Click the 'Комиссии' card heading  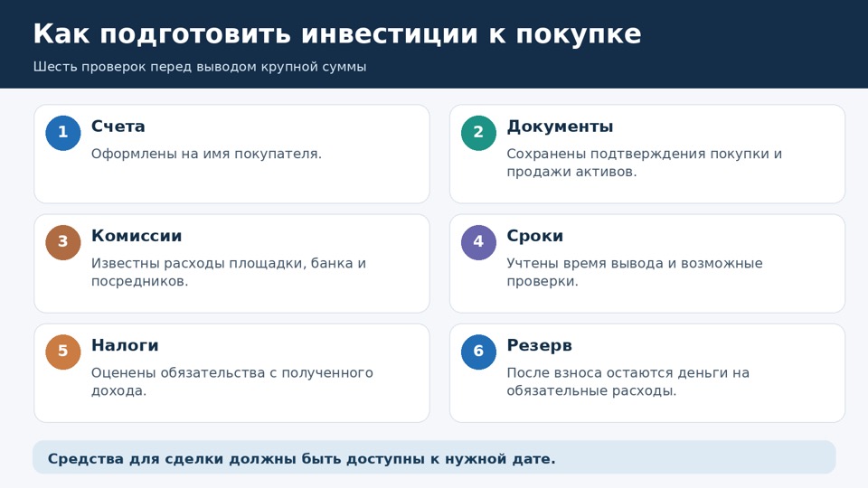[137, 236]
